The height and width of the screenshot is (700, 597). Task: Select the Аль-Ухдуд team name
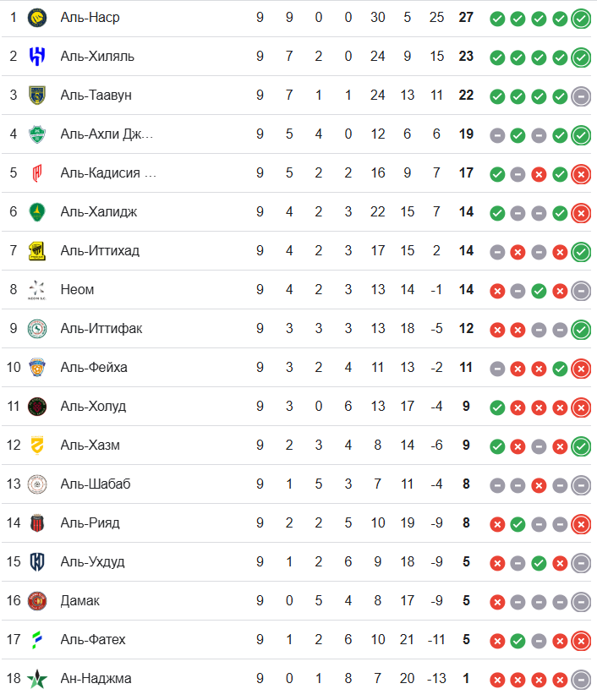(x=92, y=562)
